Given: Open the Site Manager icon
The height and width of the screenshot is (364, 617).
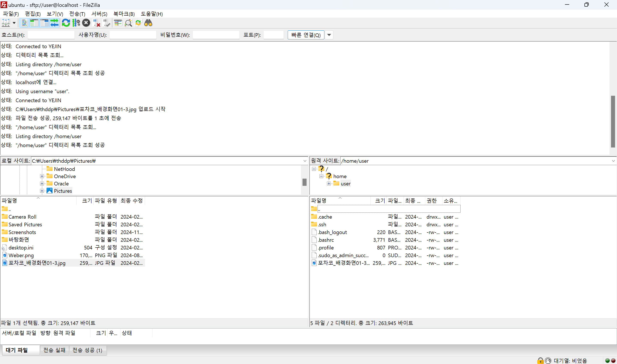Looking at the screenshot, I should pos(6,23).
